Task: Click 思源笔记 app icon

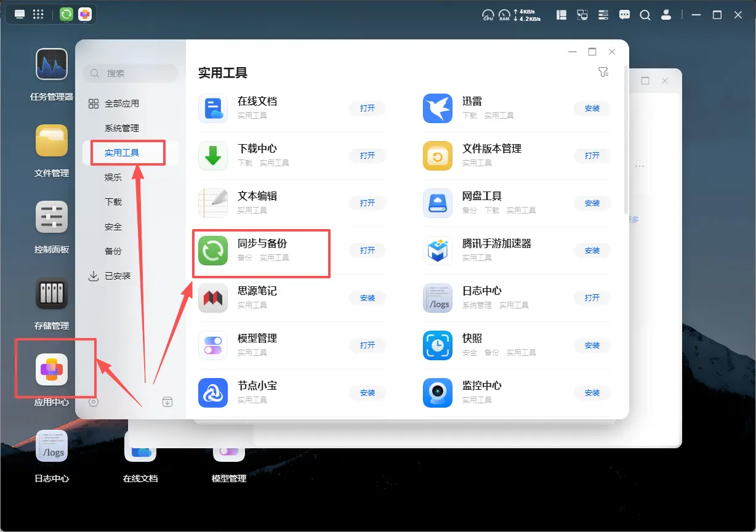Action: [x=213, y=298]
